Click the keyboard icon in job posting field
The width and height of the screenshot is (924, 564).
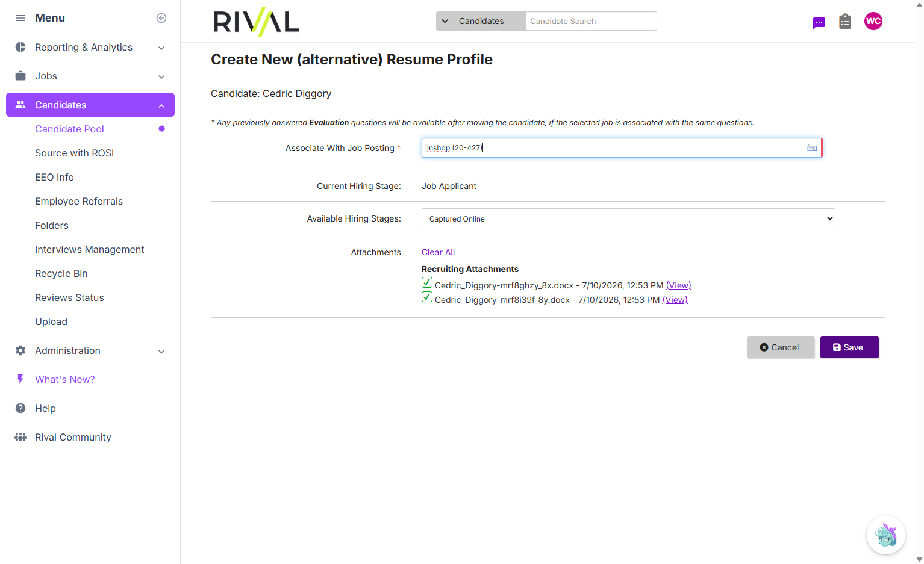tap(812, 148)
